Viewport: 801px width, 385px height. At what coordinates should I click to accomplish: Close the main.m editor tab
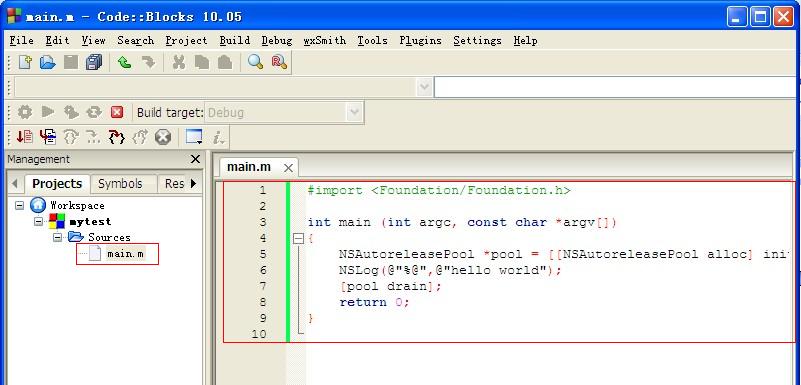point(289,168)
